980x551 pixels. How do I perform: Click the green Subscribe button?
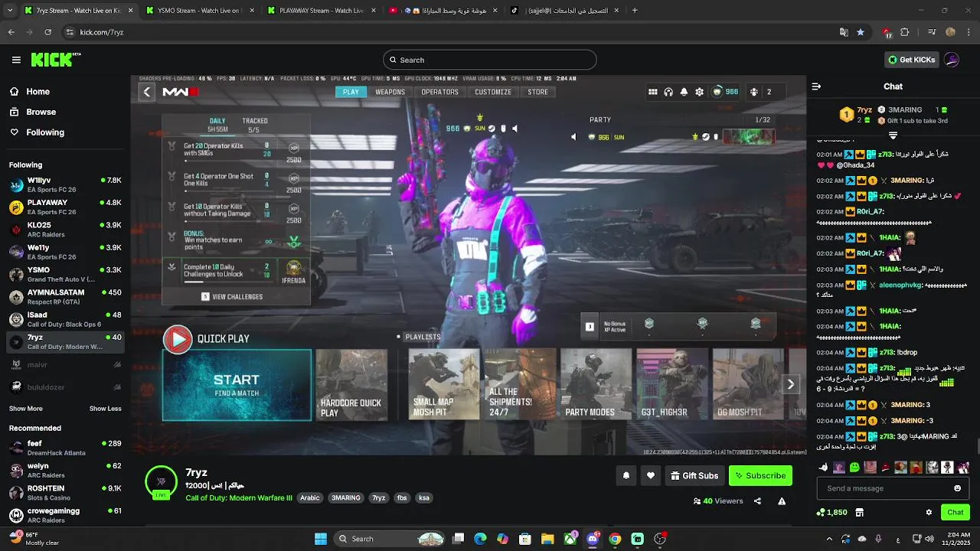pyautogui.click(x=760, y=475)
